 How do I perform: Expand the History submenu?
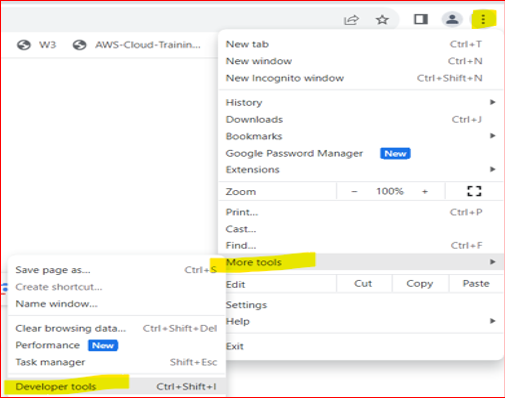pyautogui.click(x=360, y=102)
